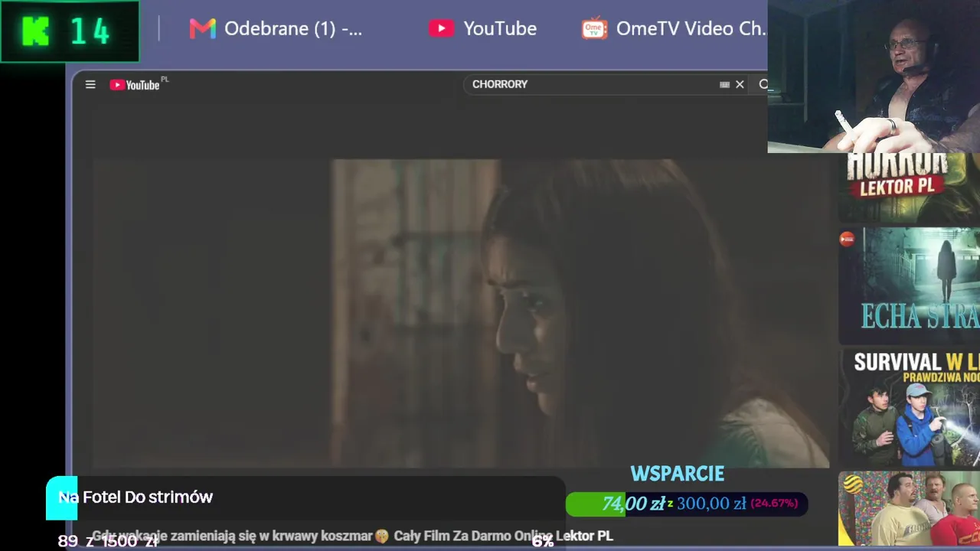Image resolution: width=980 pixels, height=551 pixels.
Task: Click the main video player showing the woman
Action: (461, 313)
